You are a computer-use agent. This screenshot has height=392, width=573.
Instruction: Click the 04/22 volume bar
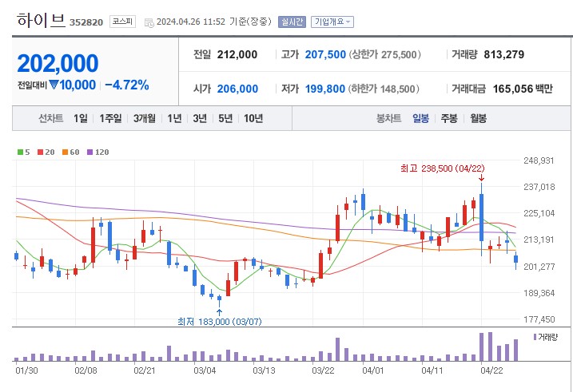click(481, 346)
